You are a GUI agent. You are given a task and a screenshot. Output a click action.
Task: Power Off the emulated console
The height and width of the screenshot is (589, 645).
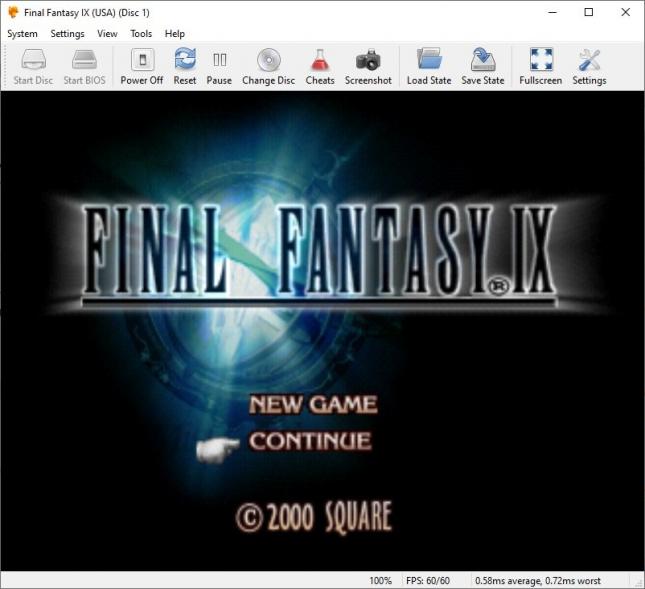(x=142, y=67)
